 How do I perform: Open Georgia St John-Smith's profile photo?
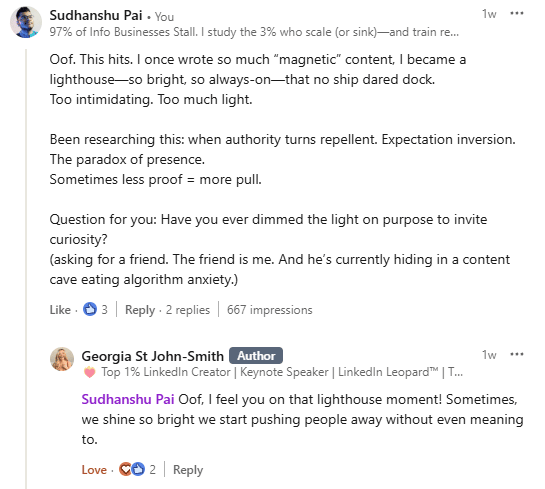point(62,359)
